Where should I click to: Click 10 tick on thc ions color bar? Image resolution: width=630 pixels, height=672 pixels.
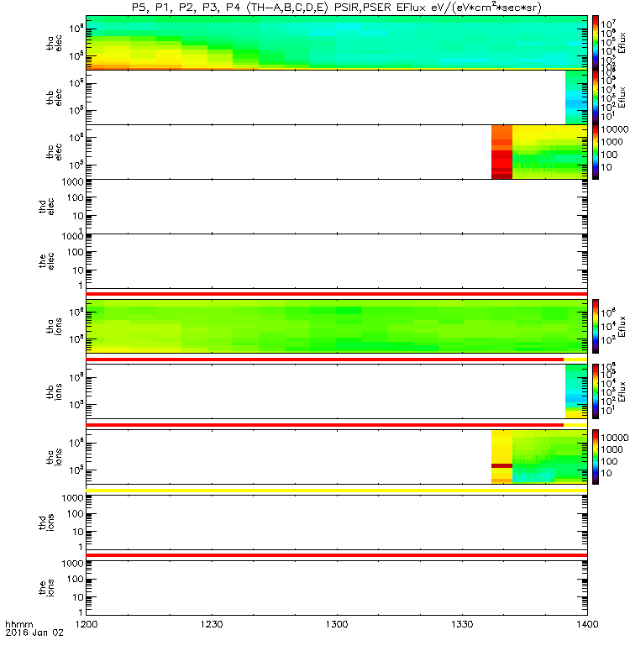click(606, 473)
